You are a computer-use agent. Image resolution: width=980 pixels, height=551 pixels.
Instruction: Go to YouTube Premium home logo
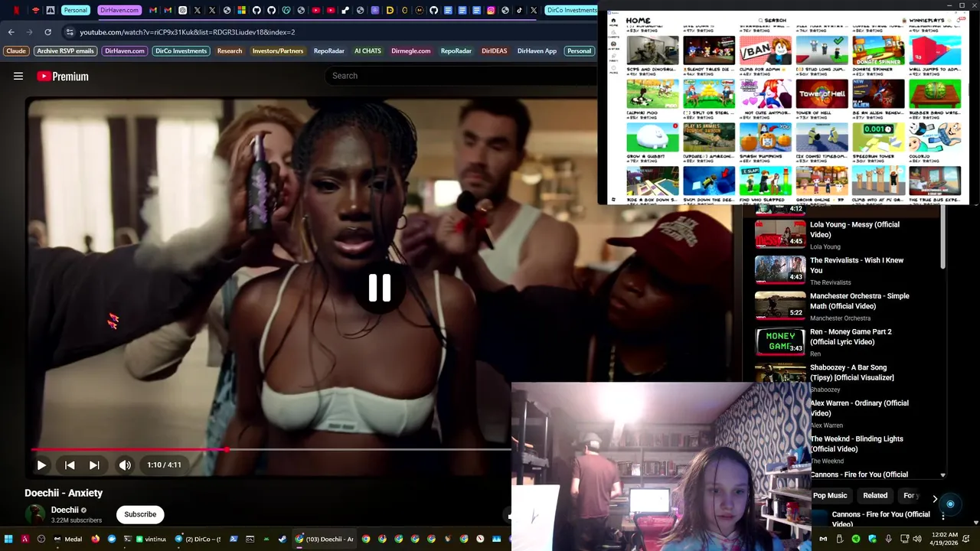[x=63, y=76]
